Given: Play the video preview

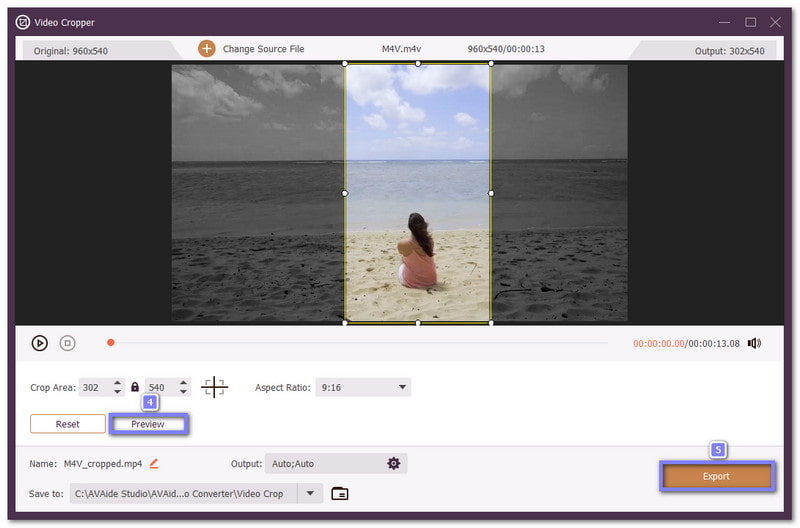Looking at the screenshot, I should pyautogui.click(x=39, y=343).
